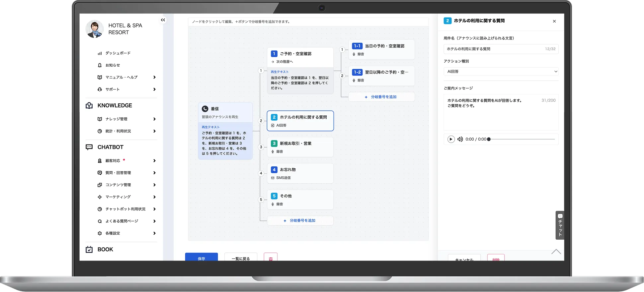This screenshot has width=644, height=292.
Task: Select node 5 その他
Action: tap(300, 200)
